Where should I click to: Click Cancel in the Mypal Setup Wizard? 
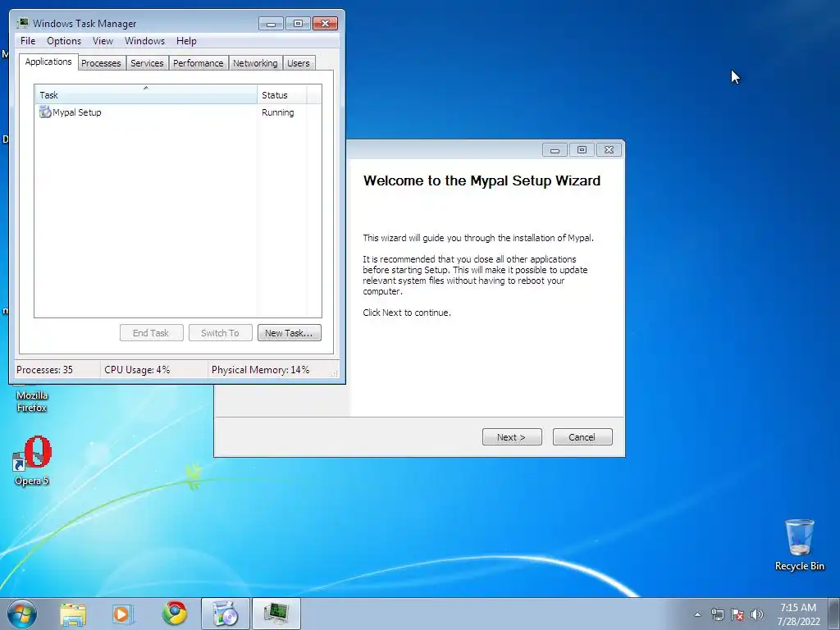582,437
